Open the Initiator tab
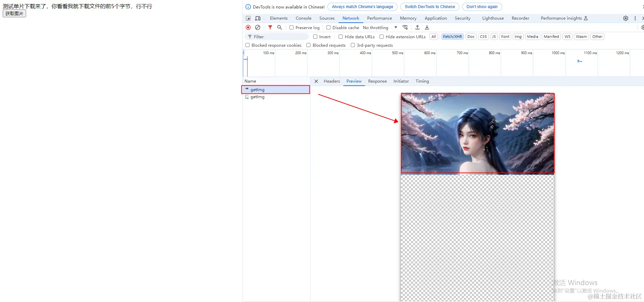 pyautogui.click(x=401, y=81)
